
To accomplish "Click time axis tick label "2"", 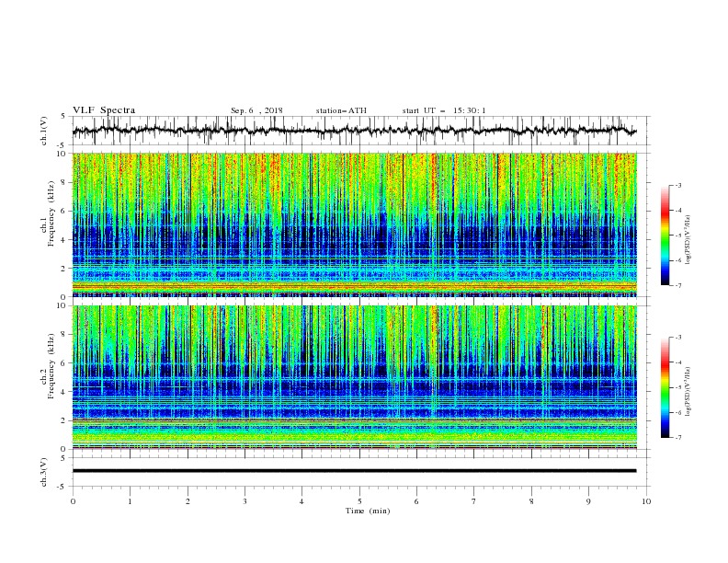I will tap(188, 501).
